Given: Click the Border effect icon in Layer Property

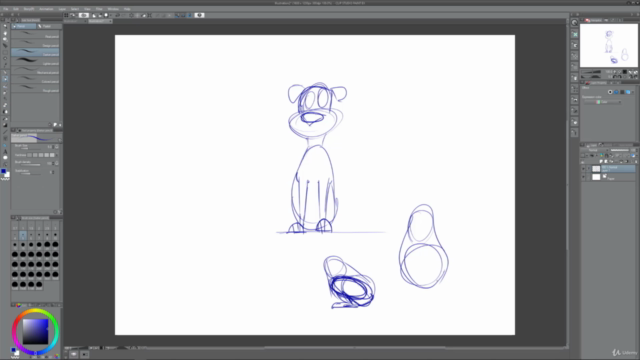Looking at the screenshot, I should [610, 92].
